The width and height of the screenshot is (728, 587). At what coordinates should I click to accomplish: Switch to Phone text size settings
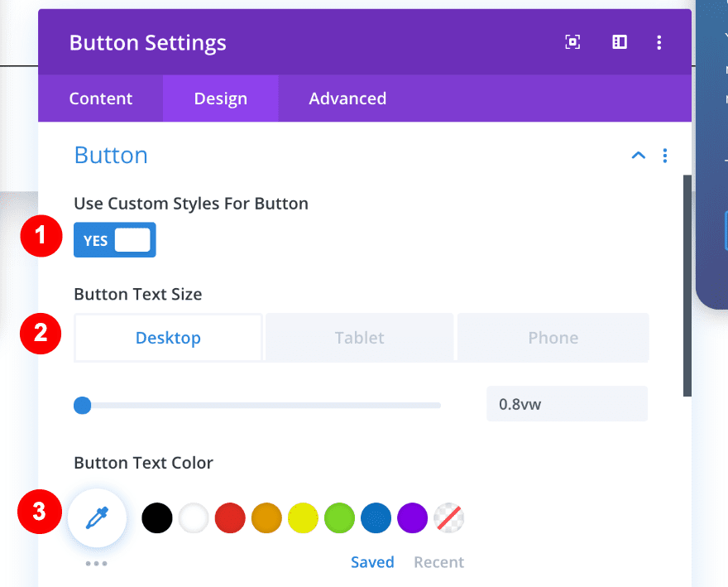[553, 337]
